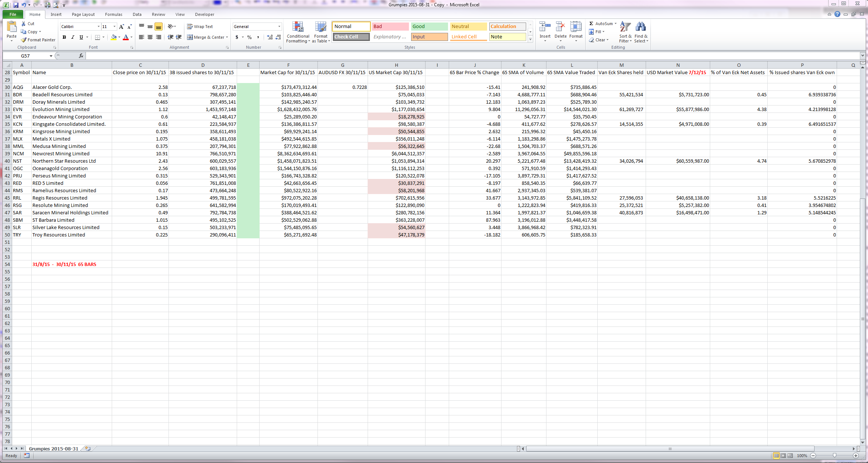
Task: Apply the Neutral cell style
Action: [x=468, y=27]
